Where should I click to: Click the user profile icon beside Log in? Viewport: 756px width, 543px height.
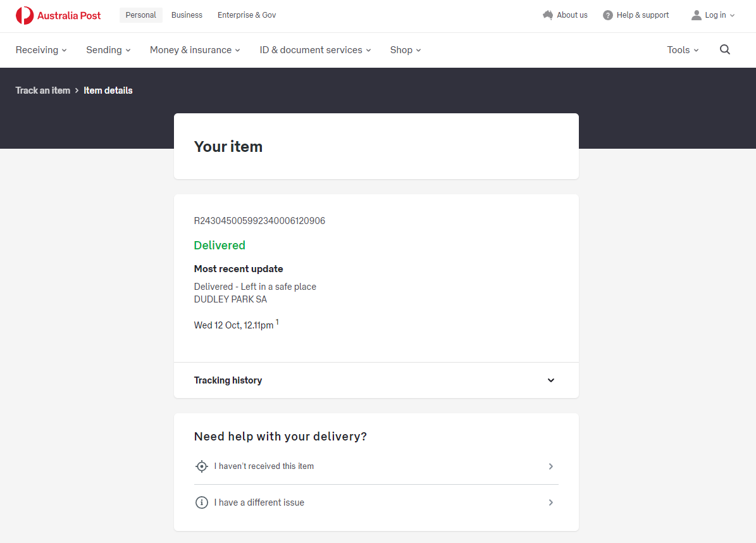697,15
